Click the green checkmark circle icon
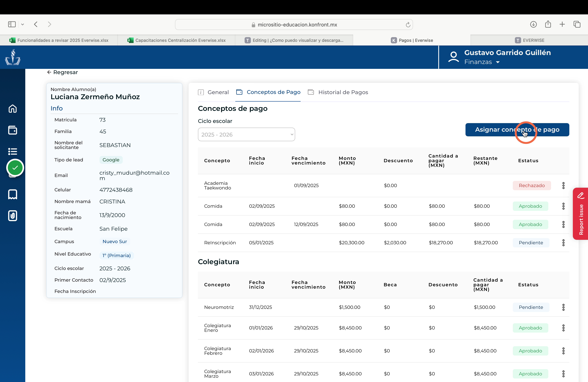The image size is (588, 382). (x=15, y=168)
